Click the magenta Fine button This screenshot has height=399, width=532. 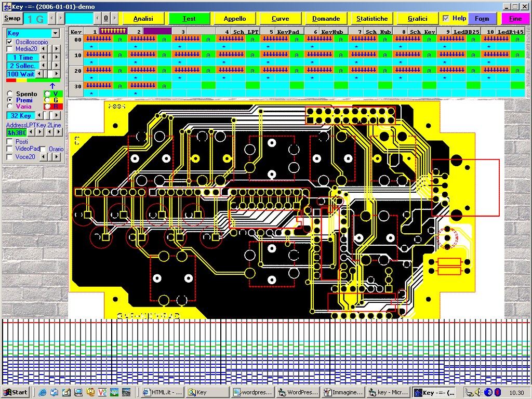(515, 19)
